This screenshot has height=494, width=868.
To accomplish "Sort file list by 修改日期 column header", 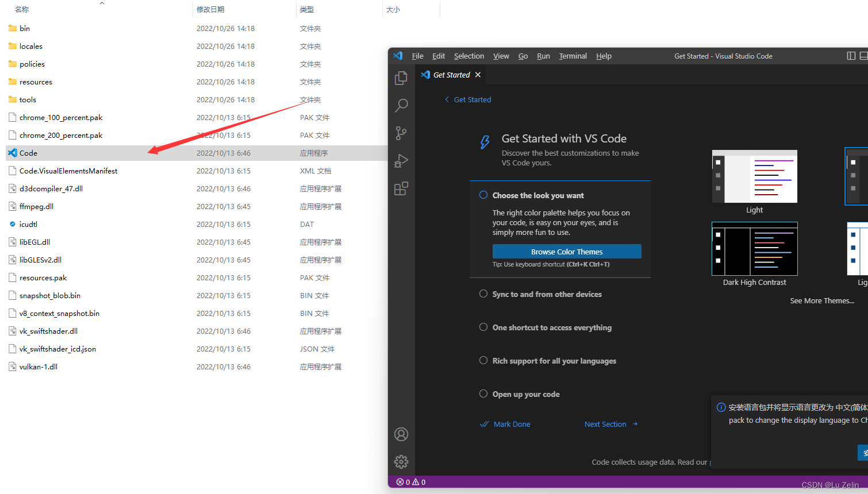I will click(210, 9).
